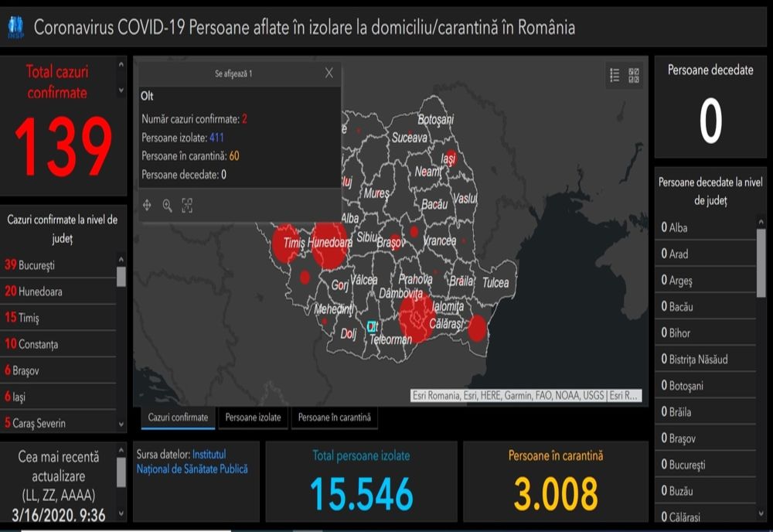Switch to the Persoane în carantină tab
Image resolution: width=773 pixels, height=532 pixels.
pyautogui.click(x=334, y=416)
